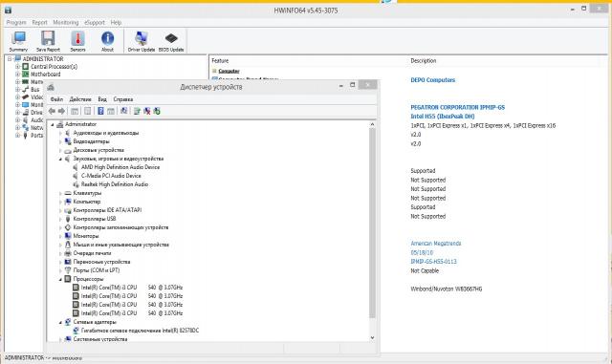
Task: Expand the Клавиатуры category
Action: tap(60, 193)
